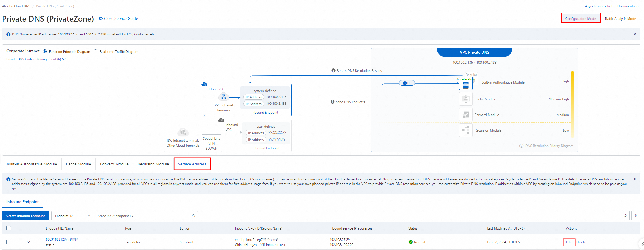Expand Private DNS Unified Management (6) dropdown
The width and height of the screenshot is (644, 250).
[36, 59]
